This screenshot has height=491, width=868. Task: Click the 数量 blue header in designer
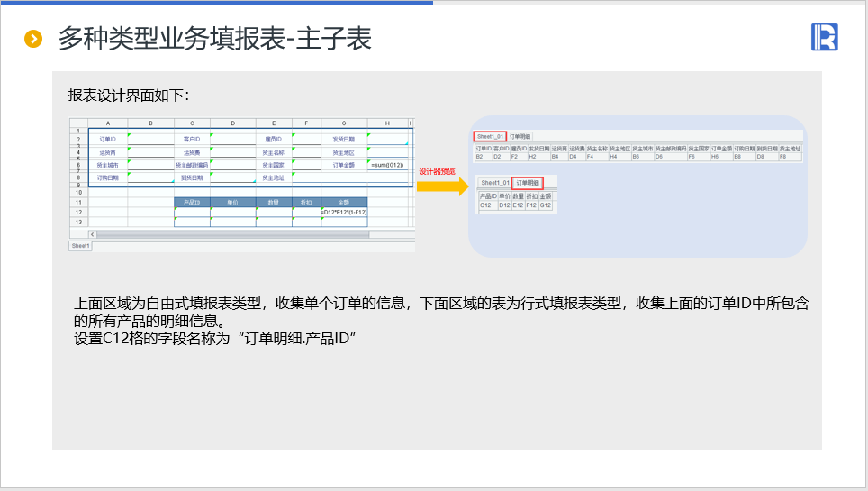click(274, 203)
